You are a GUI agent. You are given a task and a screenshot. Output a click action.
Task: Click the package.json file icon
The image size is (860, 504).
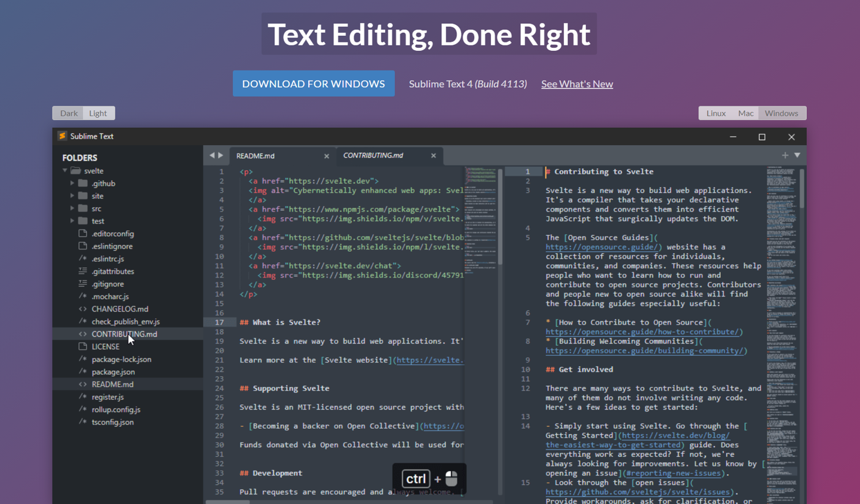(x=83, y=371)
